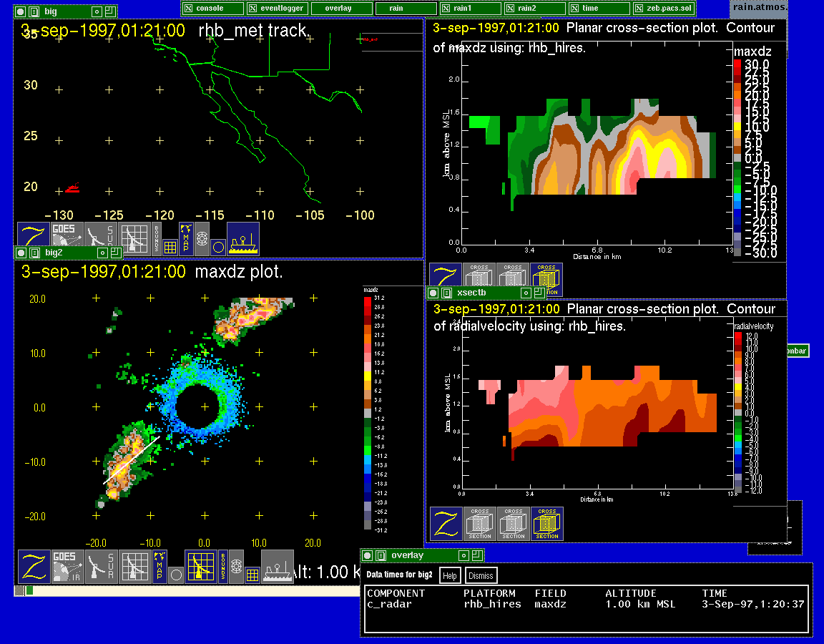This screenshot has height=644, width=824.
Task: Click the highlighted radar grid icon in big2
Action: 200,567
